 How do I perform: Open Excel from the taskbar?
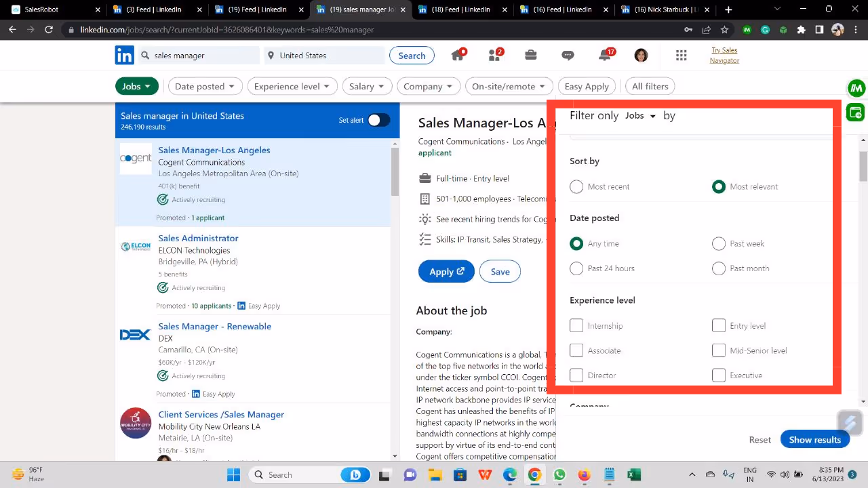pyautogui.click(x=634, y=474)
